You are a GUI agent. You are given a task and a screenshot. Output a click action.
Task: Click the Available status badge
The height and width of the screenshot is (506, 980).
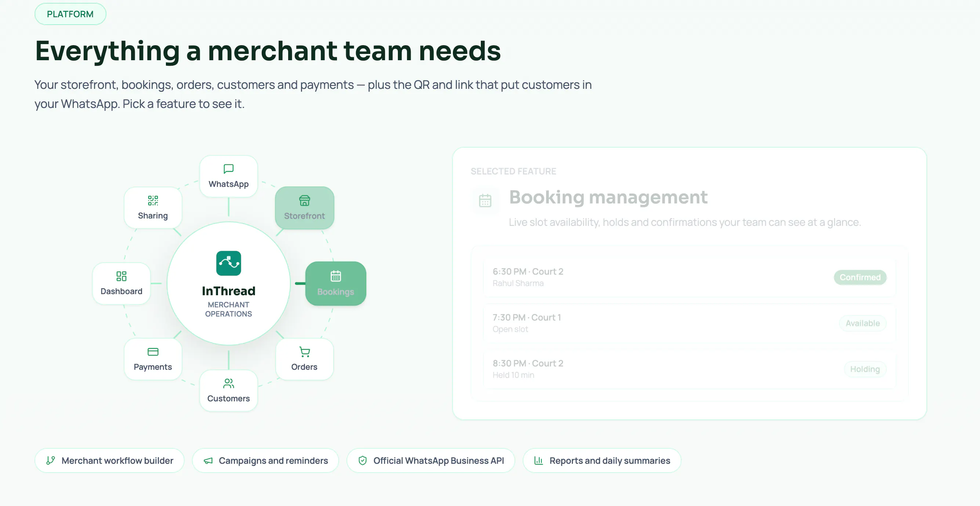(863, 323)
